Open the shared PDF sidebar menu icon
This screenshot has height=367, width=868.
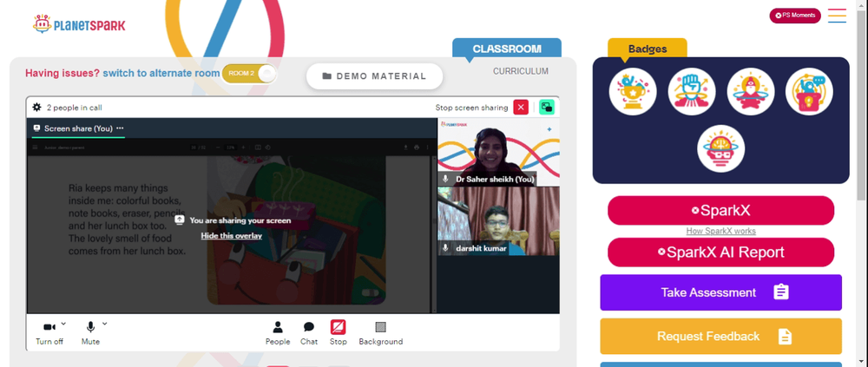pyautogui.click(x=35, y=147)
